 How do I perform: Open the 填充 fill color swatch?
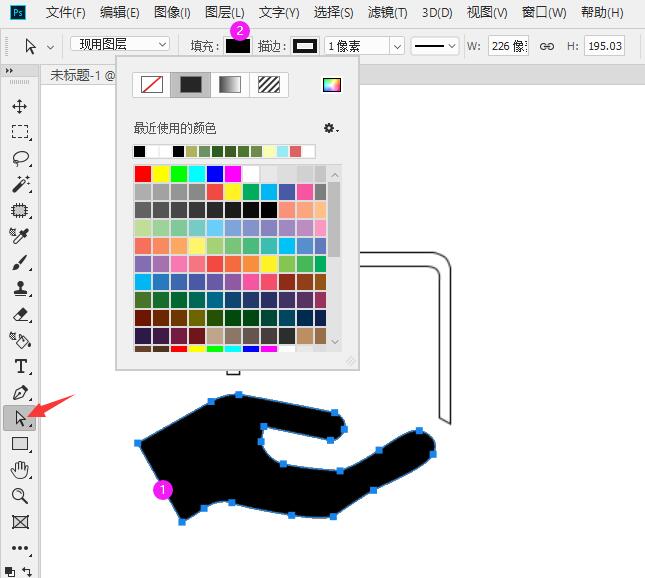pos(238,46)
